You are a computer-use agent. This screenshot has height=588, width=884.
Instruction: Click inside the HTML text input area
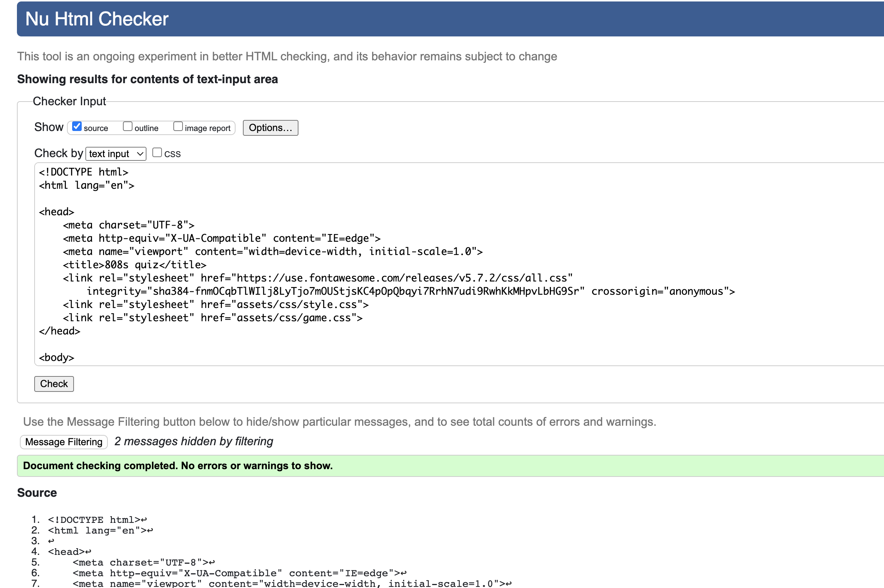pyautogui.click(x=459, y=264)
